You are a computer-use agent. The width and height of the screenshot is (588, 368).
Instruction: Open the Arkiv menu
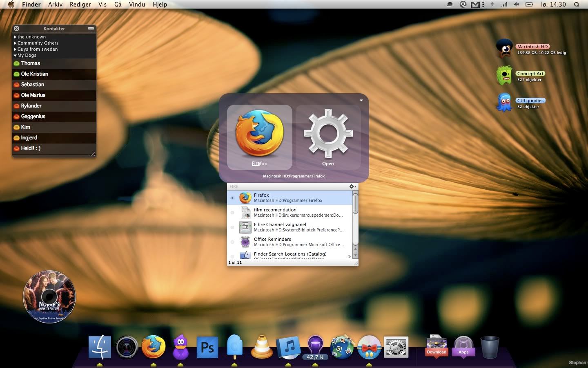pos(55,4)
